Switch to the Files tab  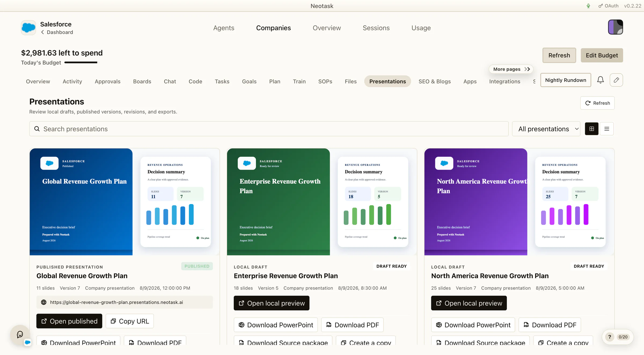[x=350, y=81]
